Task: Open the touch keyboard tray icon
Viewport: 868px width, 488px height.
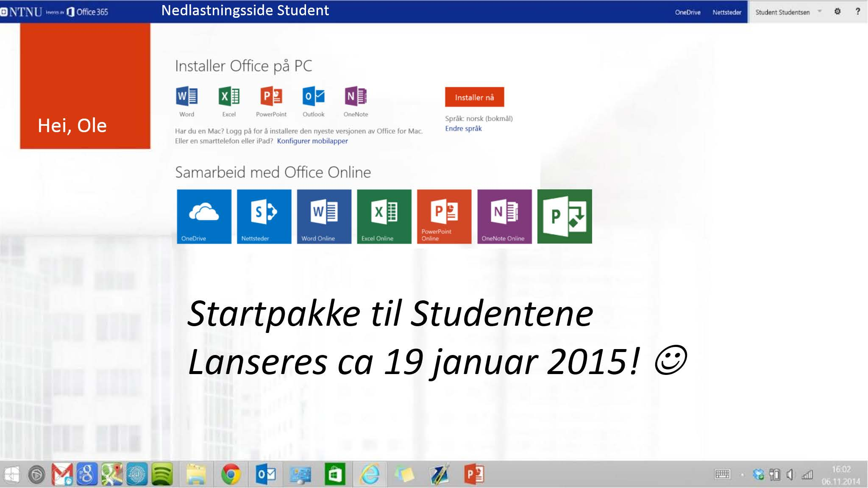Action: (x=722, y=474)
